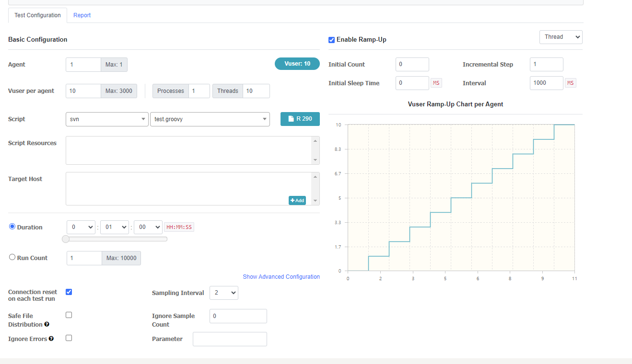Image resolution: width=632 pixels, height=364 pixels.
Task: Open the Sampling Interval dropdown
Action: point(223,293)
